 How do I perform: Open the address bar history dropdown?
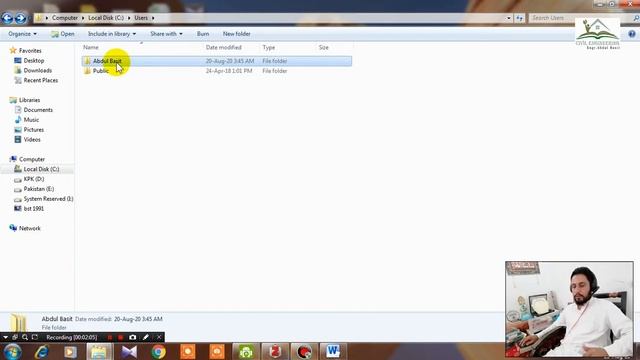(x=509, y=18)
